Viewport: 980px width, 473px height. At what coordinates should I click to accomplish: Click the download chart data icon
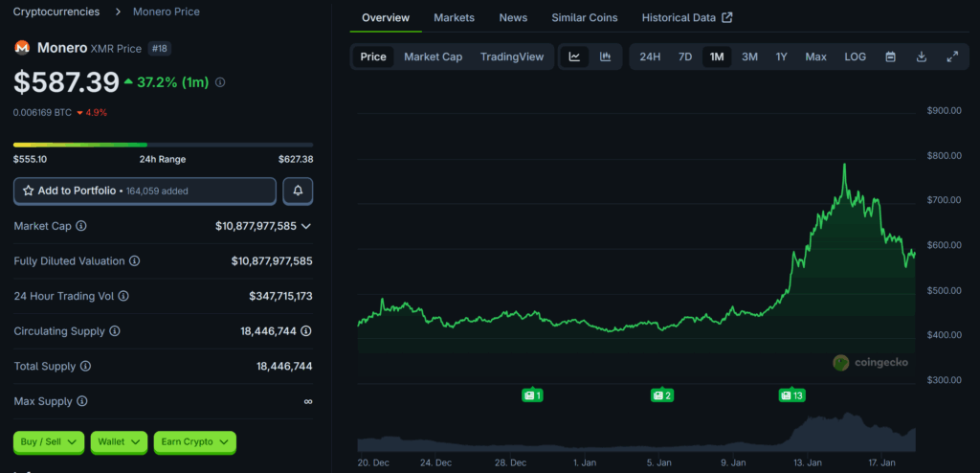pos(922,56)
